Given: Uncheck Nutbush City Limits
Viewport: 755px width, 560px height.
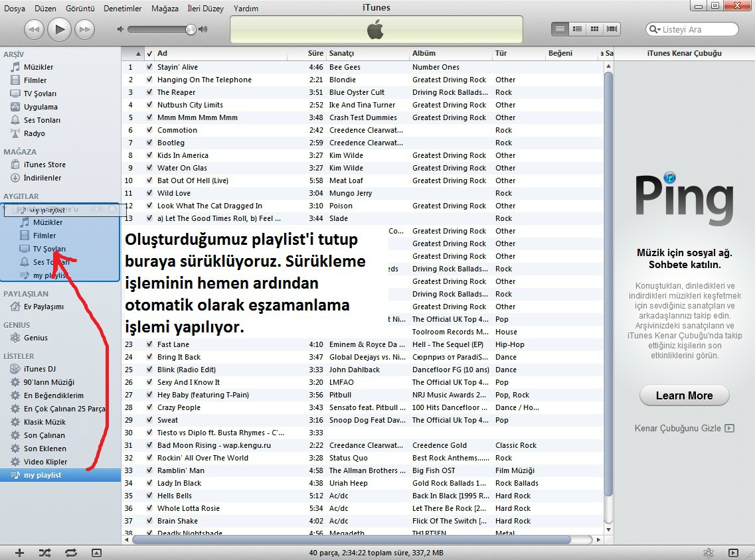Looking at the screenshot, I should 149,104.
